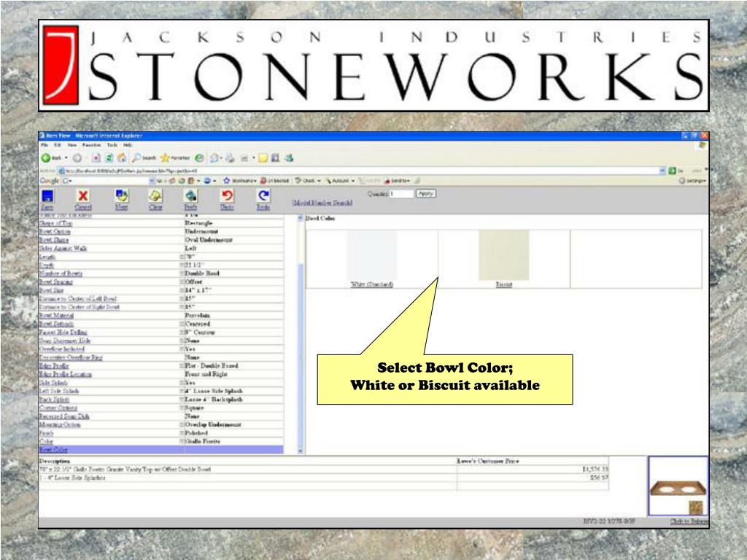Open Bookmarks on the Google toolbar
Screen dimensions: 747x560
coord(239,181)
